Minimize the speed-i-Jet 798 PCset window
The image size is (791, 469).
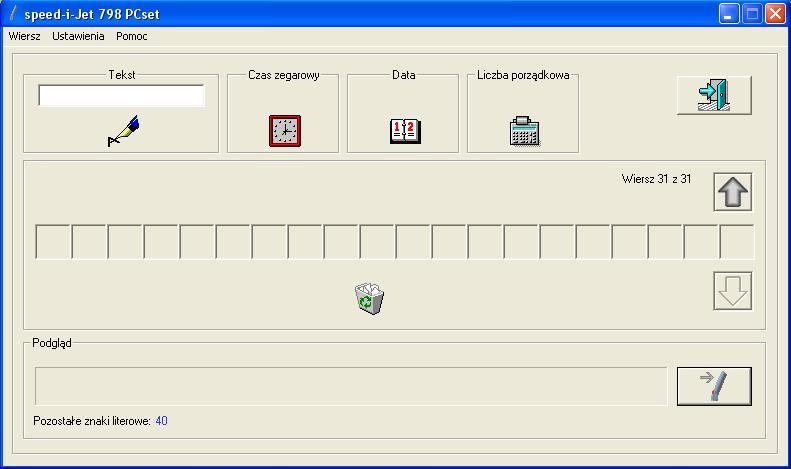click(x=728, y=14)
